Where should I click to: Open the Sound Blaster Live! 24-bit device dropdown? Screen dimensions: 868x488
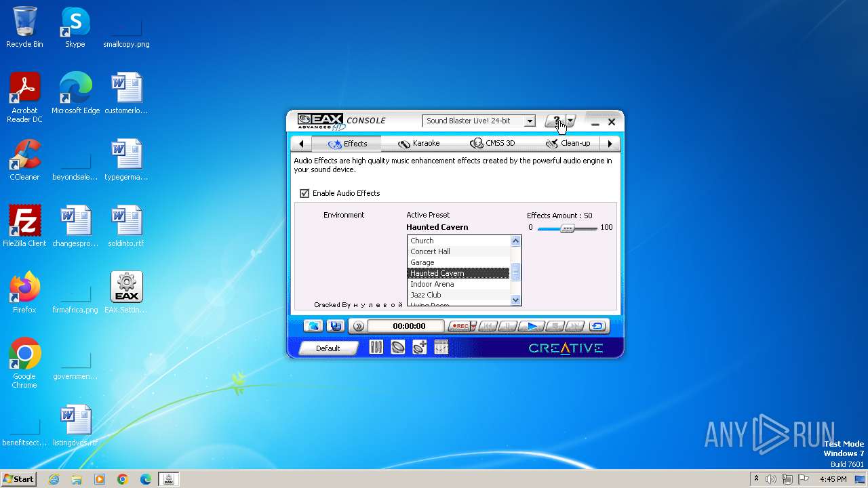479,121
